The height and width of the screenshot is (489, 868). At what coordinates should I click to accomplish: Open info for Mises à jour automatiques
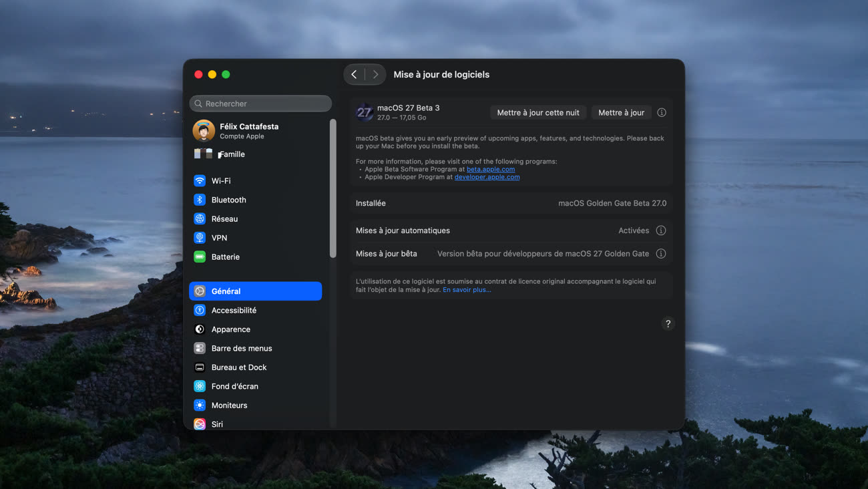click(x=661, y=230)
